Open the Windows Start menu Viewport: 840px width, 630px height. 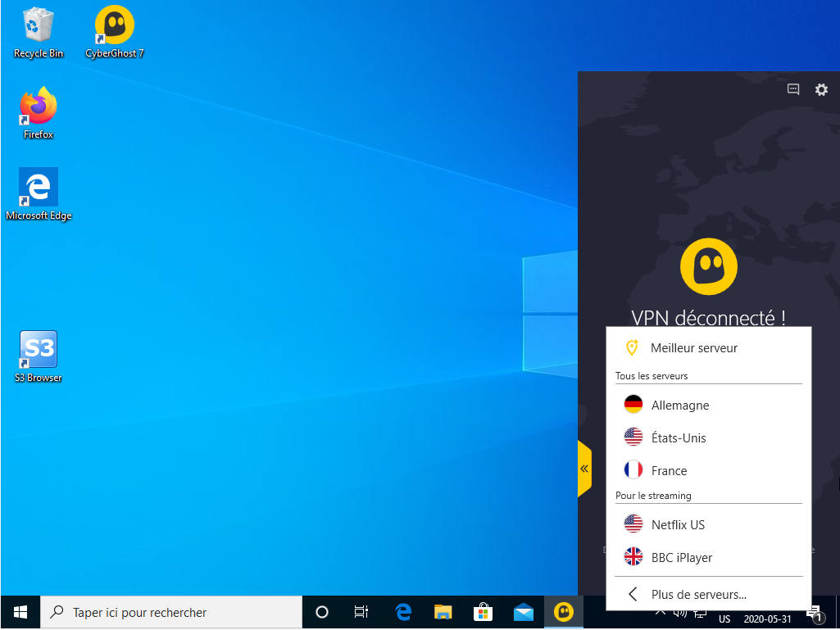(x=20, y=612)
